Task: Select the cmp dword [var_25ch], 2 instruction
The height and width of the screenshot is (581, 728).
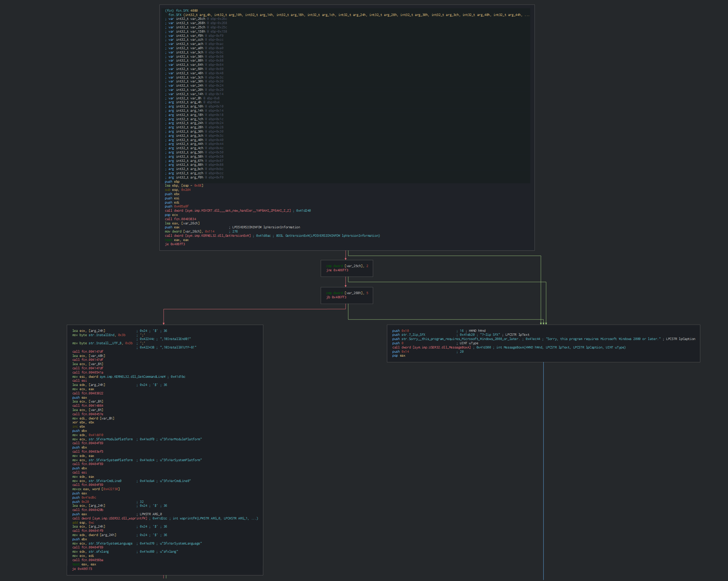Action: point(347,266)
